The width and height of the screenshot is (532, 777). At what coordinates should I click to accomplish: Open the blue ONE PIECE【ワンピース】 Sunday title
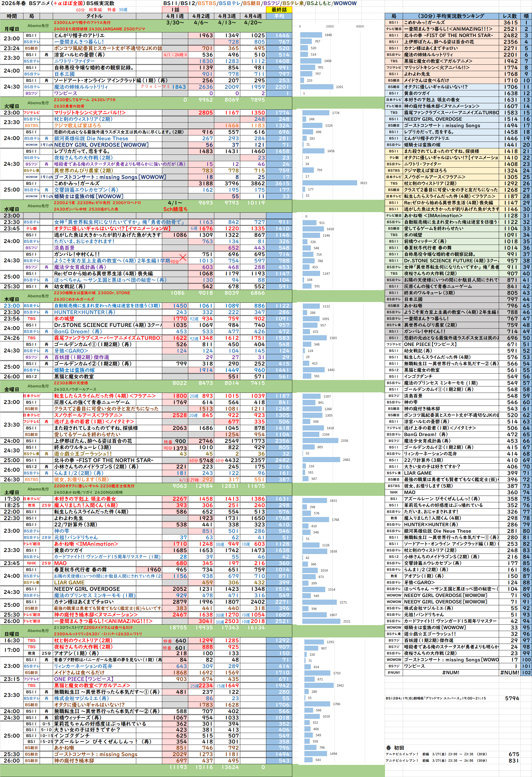click(84, 679)
